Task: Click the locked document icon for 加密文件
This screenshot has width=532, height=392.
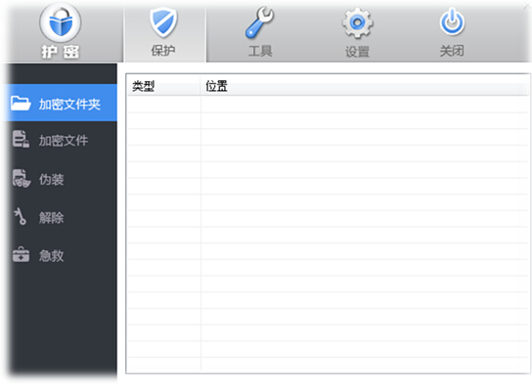Action: (21, 139)
